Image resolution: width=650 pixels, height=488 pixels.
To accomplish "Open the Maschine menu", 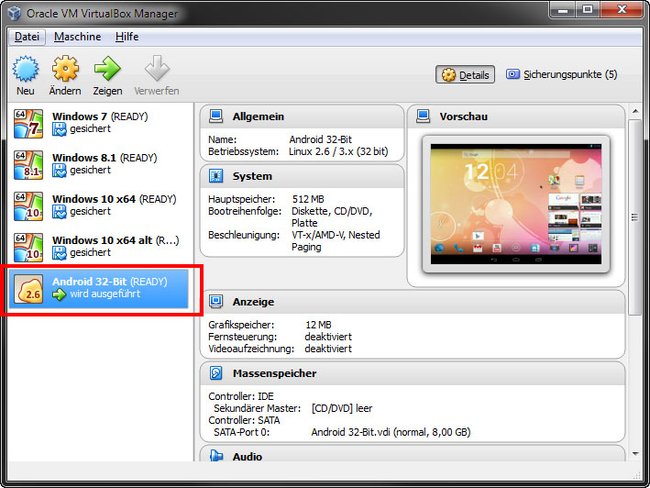I will coord(78,37).
